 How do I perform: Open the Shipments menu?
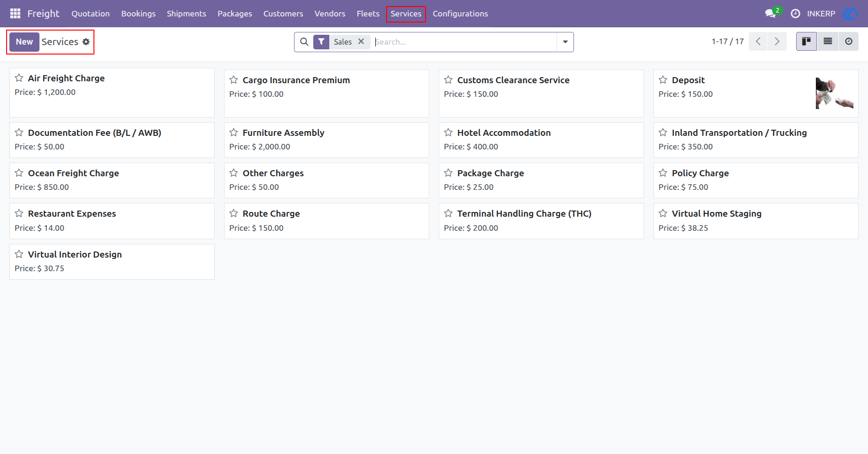click(186, 14)
